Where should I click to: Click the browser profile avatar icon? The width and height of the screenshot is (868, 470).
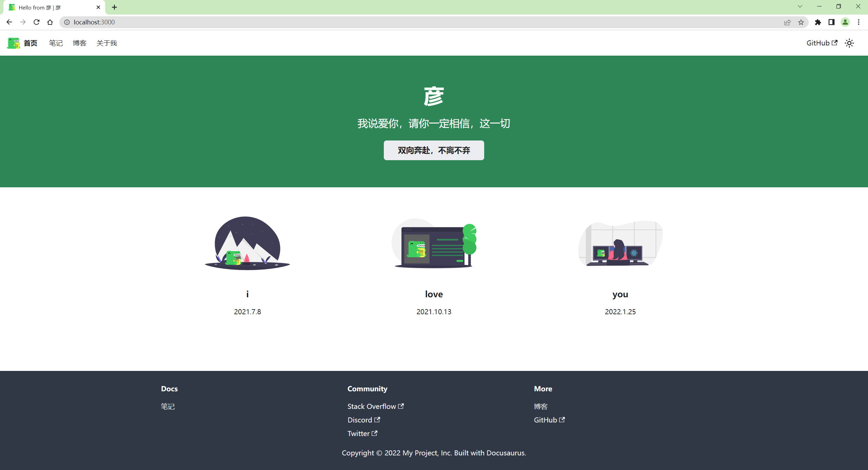pos(845,22)
